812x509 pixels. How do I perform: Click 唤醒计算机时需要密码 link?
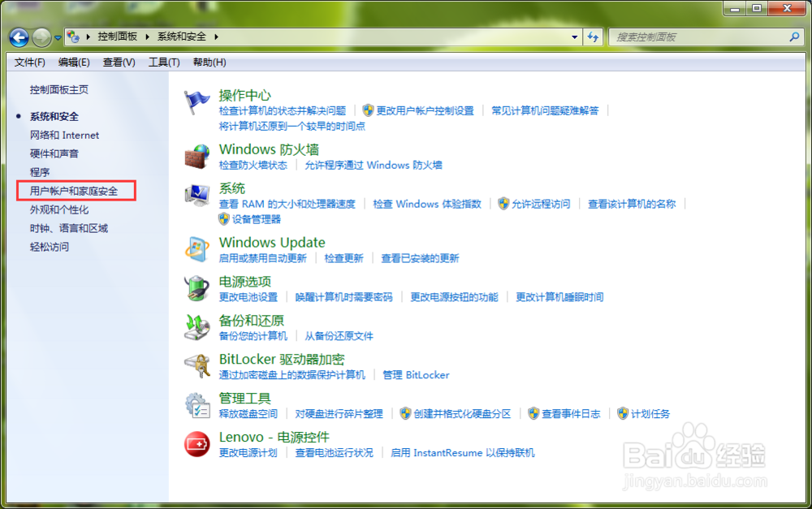(x=343, y=297)
